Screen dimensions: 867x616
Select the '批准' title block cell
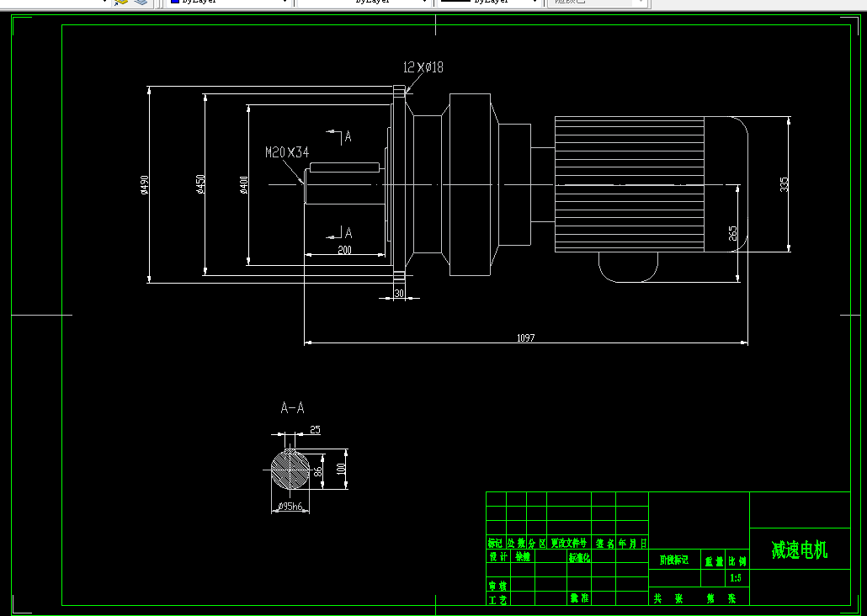tap(579, 599)
